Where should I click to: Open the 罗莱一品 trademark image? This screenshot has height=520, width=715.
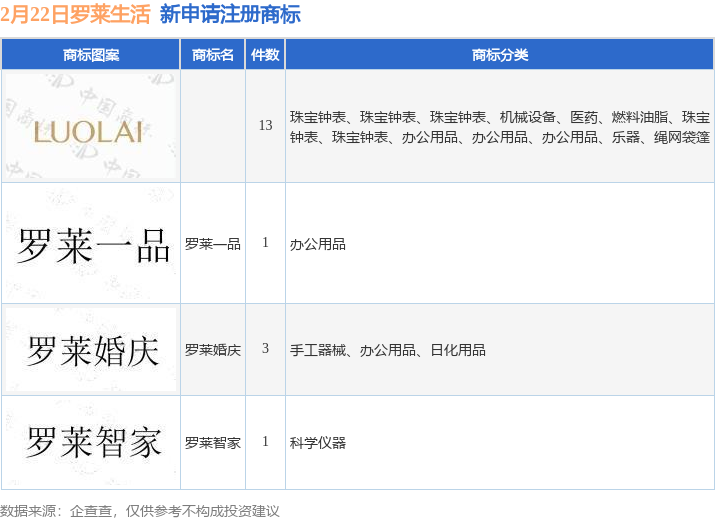pyautogui.click(x=90, y=243)
